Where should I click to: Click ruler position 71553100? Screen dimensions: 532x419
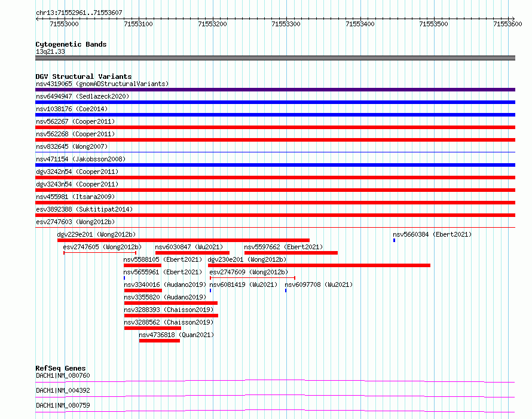point(139,24)
